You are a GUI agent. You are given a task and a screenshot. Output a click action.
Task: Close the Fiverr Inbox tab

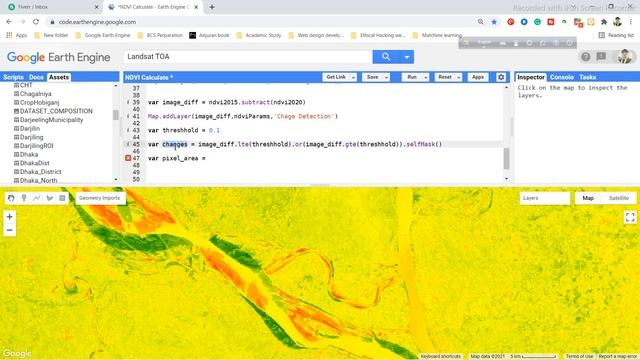(x=97, y=7)
